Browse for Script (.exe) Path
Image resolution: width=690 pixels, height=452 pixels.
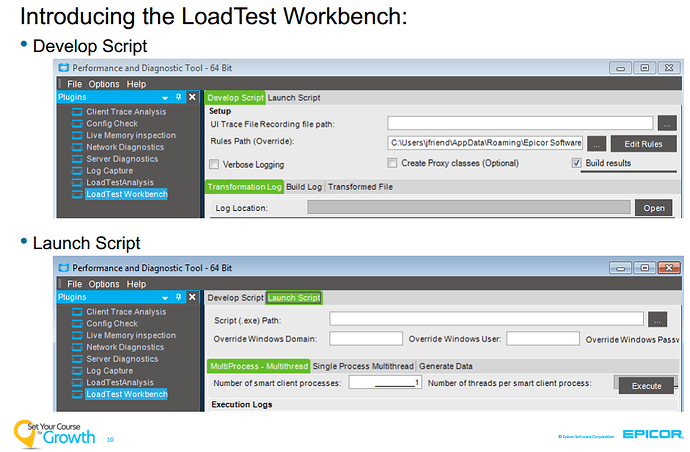[x=657, y=320]
